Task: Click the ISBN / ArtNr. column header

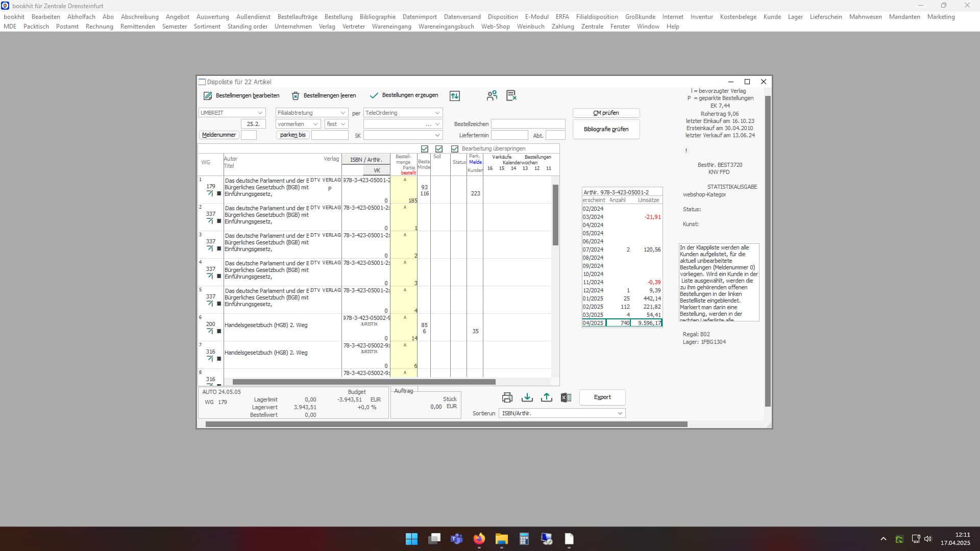Action: pyautogui.click(x=366, y=160)
